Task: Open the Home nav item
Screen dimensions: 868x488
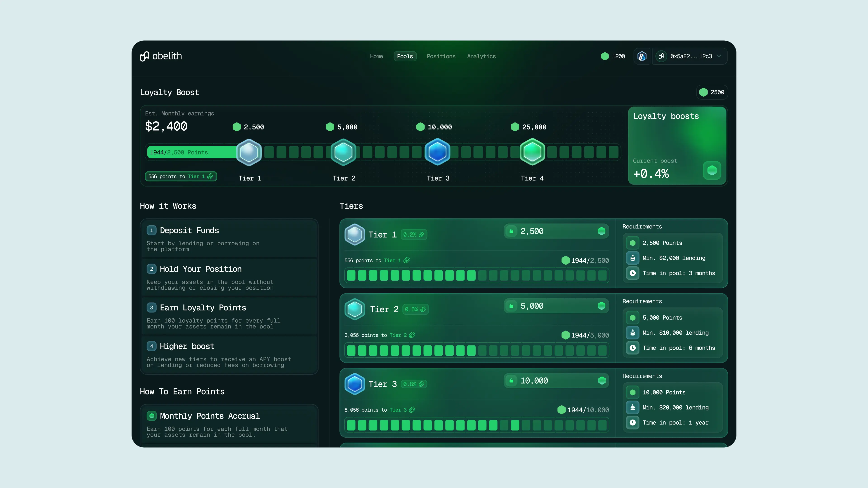Action: tap(376, 56)
